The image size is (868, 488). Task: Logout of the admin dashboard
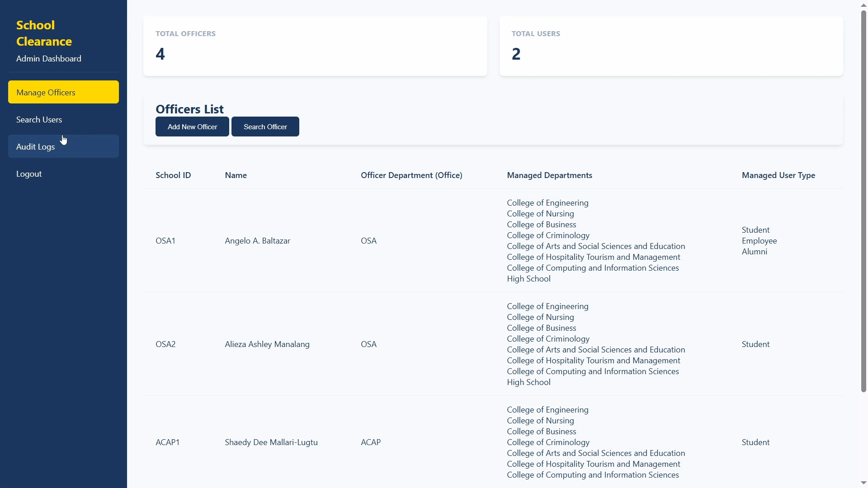pos(28,174)
